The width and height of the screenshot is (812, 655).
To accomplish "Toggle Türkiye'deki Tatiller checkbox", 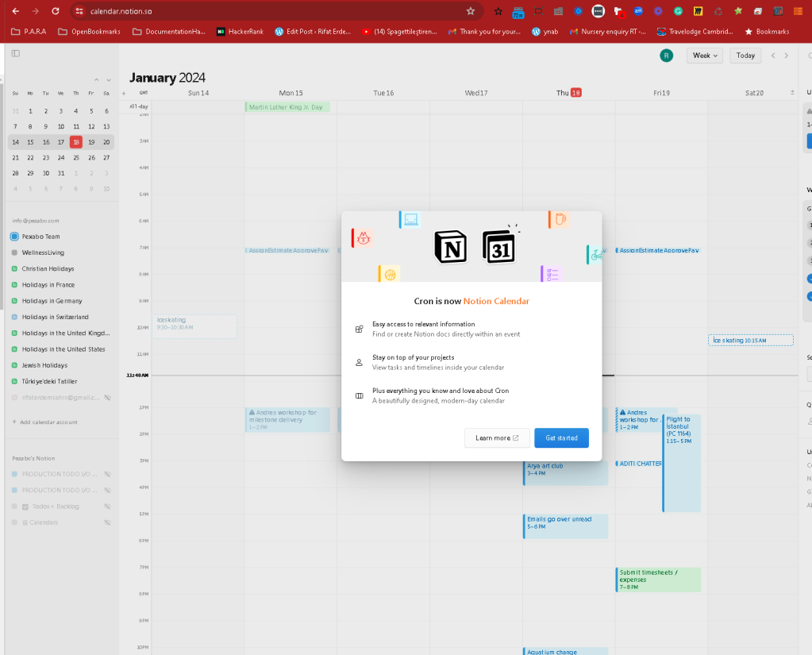I will point(14,381).
